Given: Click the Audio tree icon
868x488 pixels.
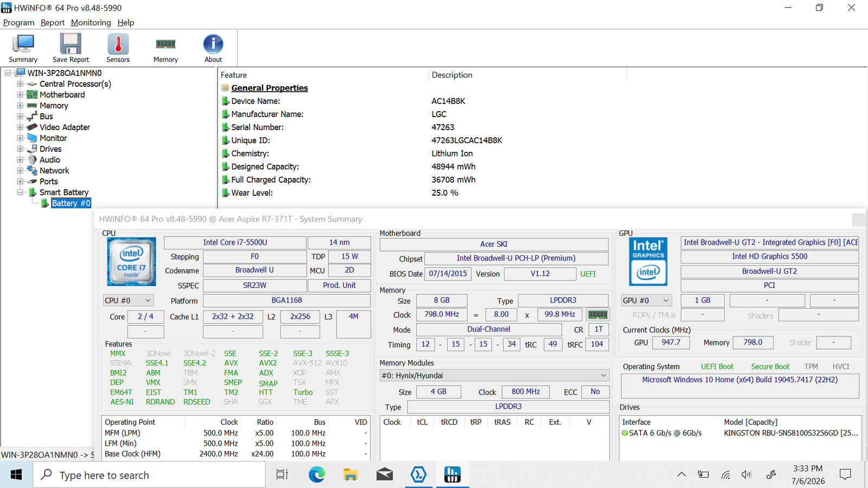Looking at the screenshot, I should click(x=33, y=159).
